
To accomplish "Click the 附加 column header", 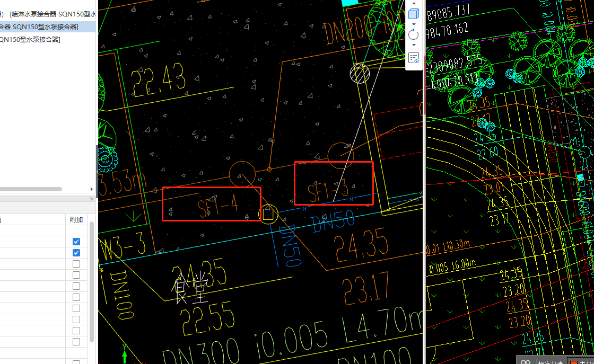I will (76, 219).
